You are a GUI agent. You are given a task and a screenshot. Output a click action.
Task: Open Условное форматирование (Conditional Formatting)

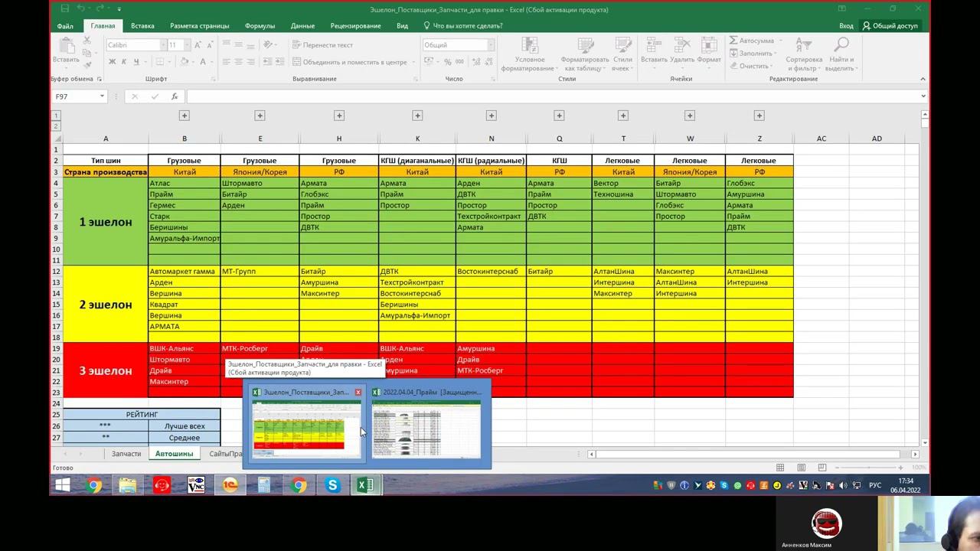click(x=529, y=54)
